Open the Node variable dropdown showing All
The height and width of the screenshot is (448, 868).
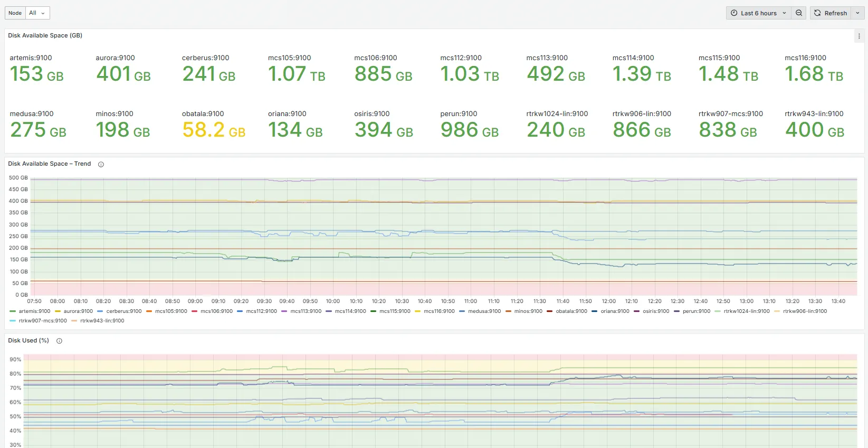(x=37, y=13)
